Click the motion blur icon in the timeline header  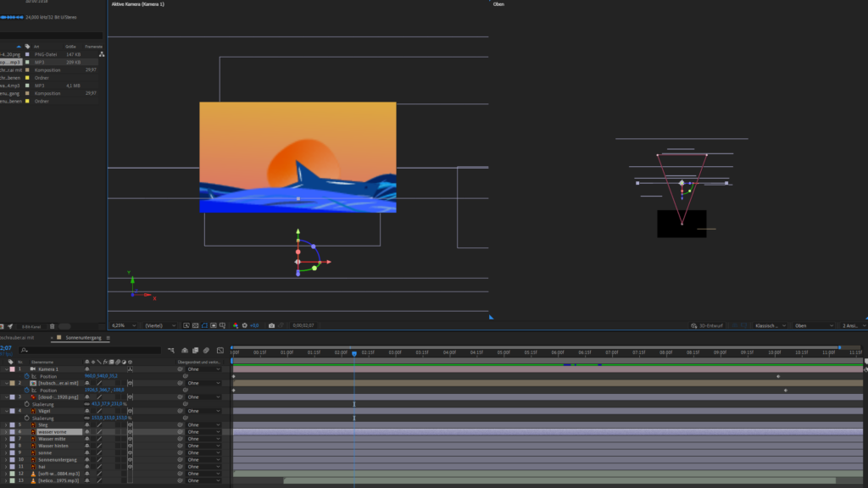coord(208,350)
